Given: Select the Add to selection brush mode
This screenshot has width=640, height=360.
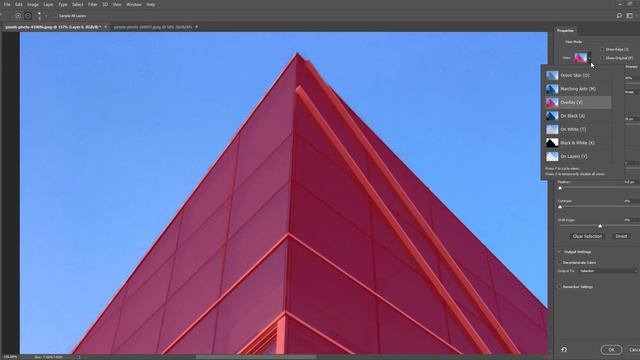Looking at the screenshot, I should pos(18,16).
